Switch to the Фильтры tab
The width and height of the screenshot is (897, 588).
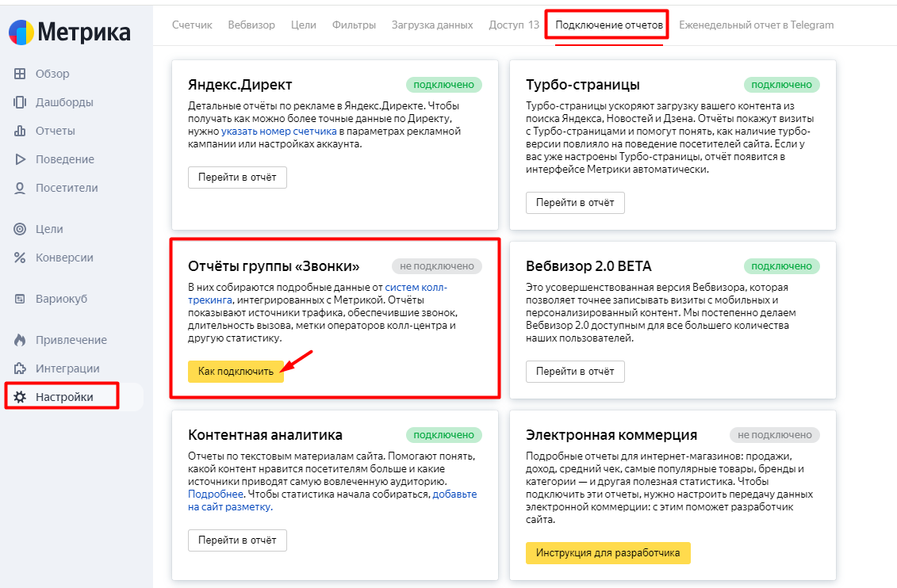coord(354,25)
